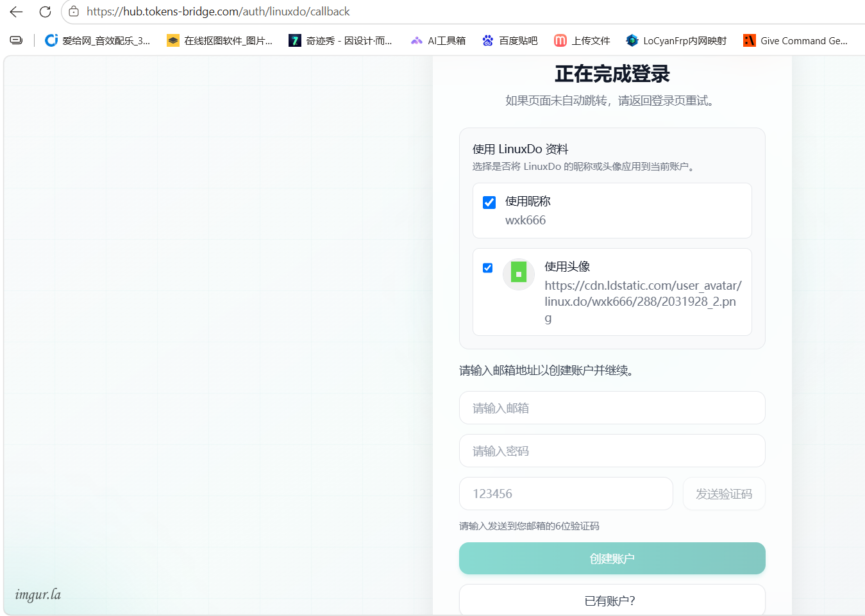The image size is (865, 616).
Task: Focus the 请输入邮箱 email field
Action: (612, 408)
